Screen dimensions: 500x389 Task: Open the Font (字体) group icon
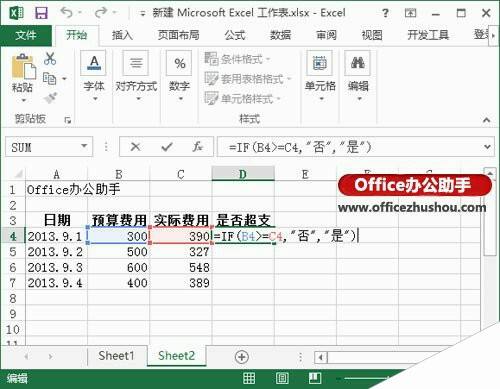point(94,63)
